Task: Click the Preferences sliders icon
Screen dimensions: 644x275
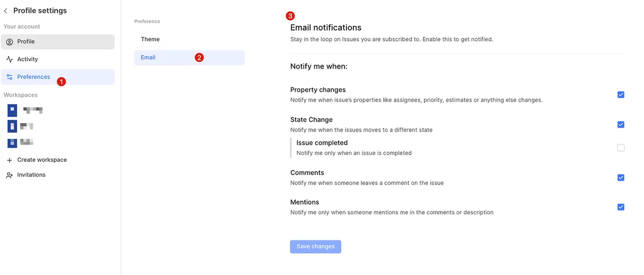Action: (x=10, y=77)
